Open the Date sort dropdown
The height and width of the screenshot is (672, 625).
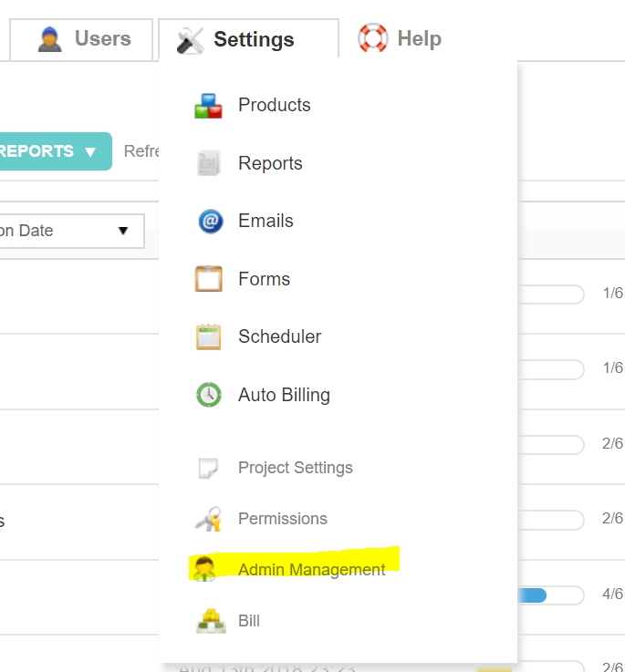click(69, 231)
